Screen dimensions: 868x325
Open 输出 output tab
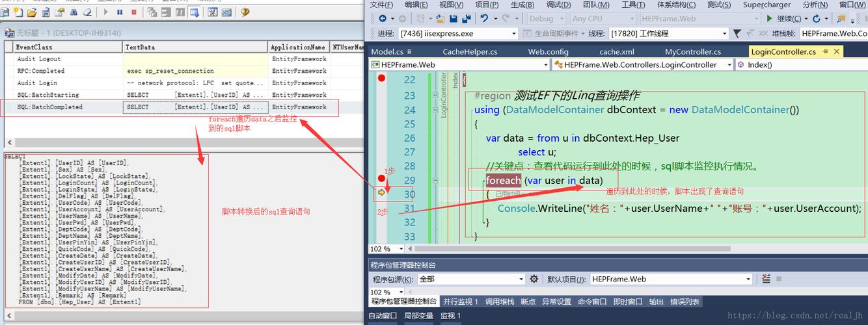point(657,302)
